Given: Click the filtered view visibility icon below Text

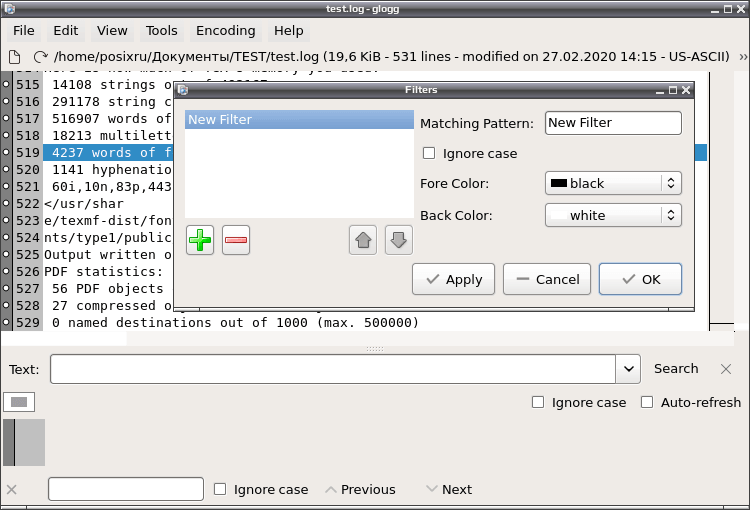Looking at the screenshot, I should click(19, 402).
